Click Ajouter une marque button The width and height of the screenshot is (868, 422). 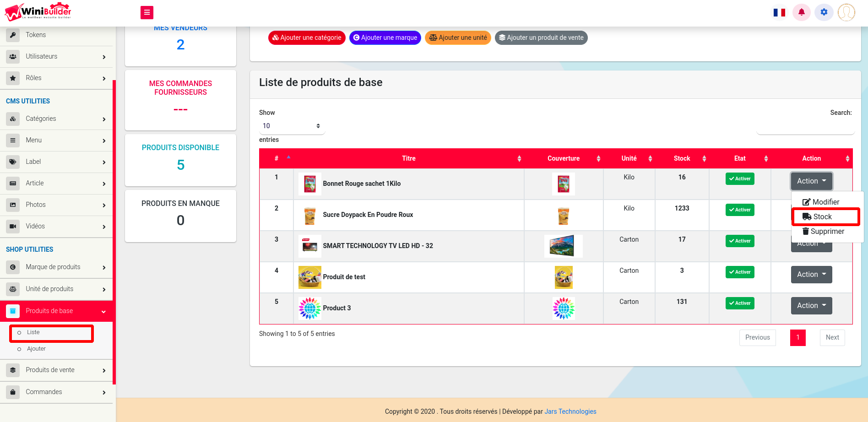[x=385, y=38]
